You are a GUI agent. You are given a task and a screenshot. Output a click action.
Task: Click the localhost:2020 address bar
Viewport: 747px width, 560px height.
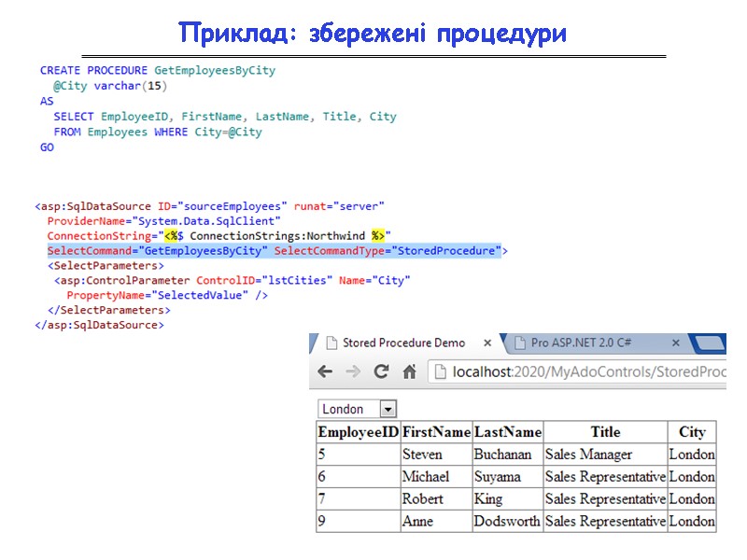(577, 371)
